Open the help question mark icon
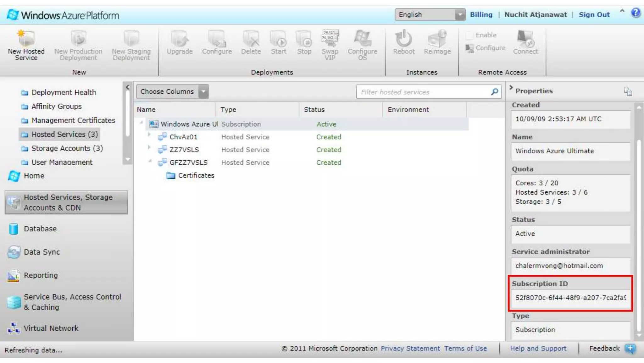644x363 pixels. [635, 13]
